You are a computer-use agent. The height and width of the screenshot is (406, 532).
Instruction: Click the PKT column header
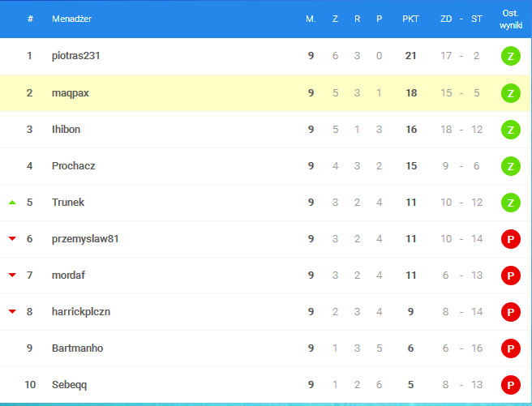(x=410, y=19)
